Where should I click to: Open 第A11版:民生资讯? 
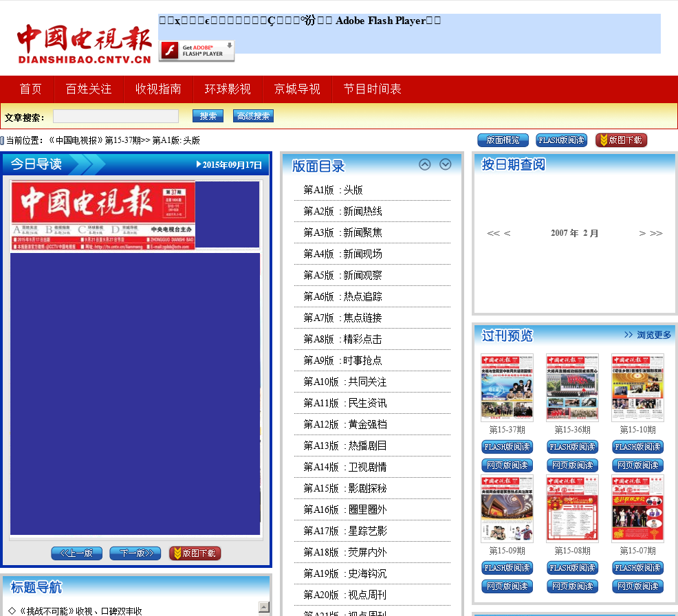(345, 403)
